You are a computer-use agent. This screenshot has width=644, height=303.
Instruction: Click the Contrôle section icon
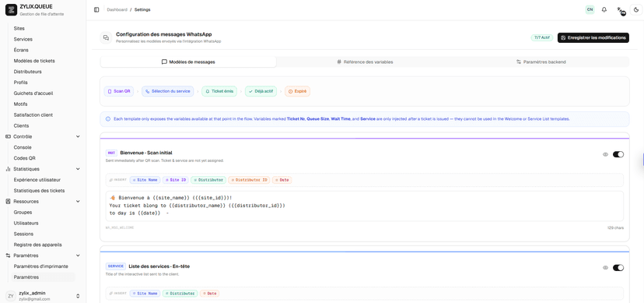(9, 136)
